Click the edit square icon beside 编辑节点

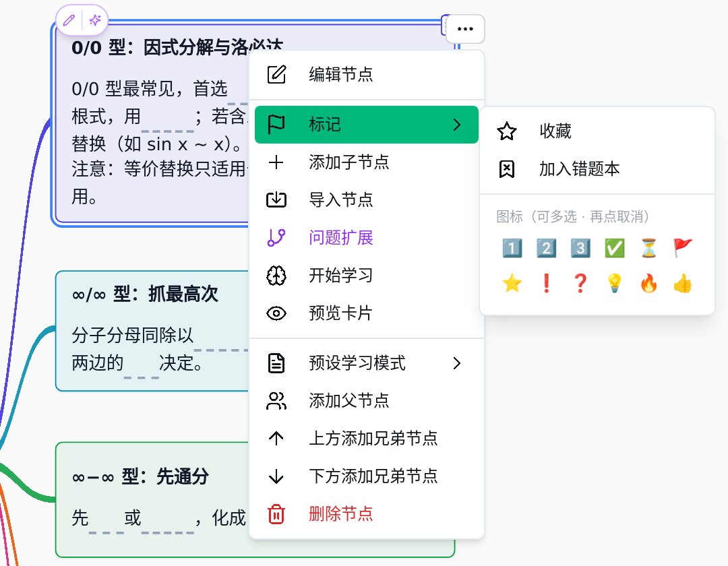[276, 75]
